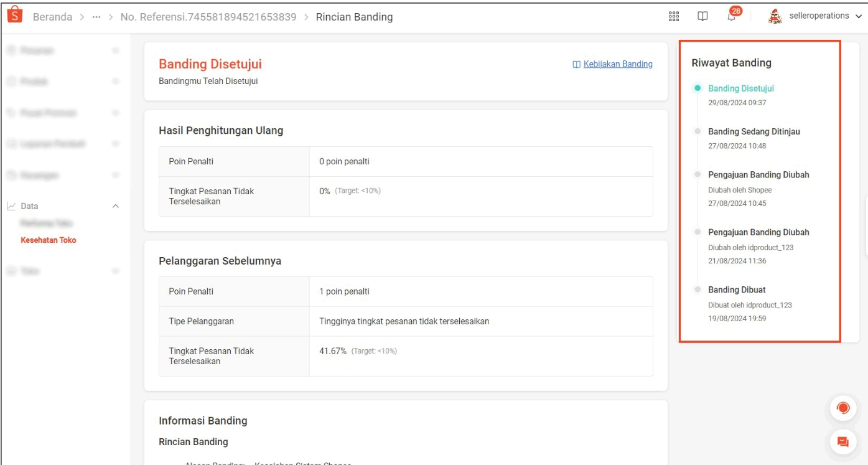The width and height of the screenshot is (868, 465).
Task: Click the Tipe Pelanggaran label
Action: click(201, 321)
